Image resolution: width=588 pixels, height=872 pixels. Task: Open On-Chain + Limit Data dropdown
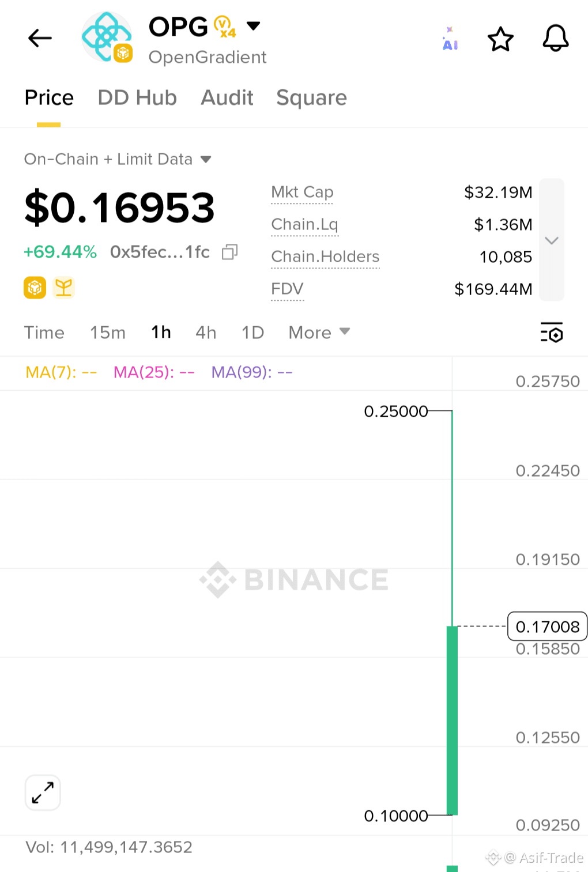tap(118, 159)
